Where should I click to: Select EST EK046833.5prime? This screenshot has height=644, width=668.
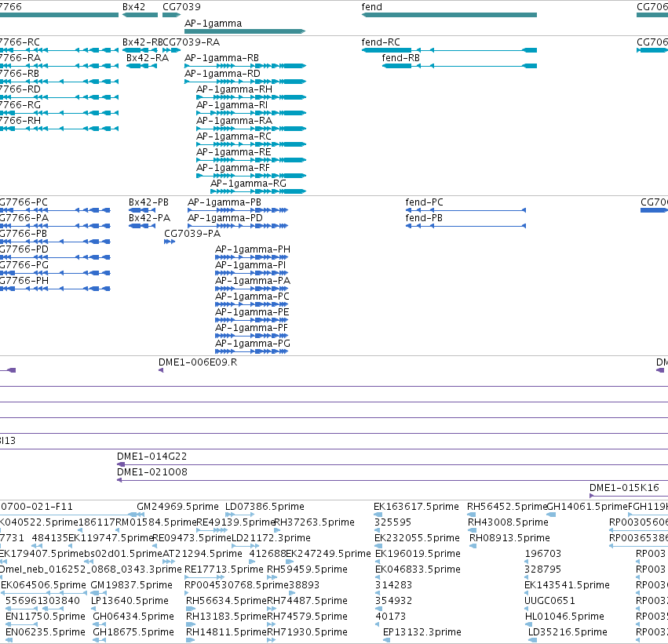click(418, 569)
